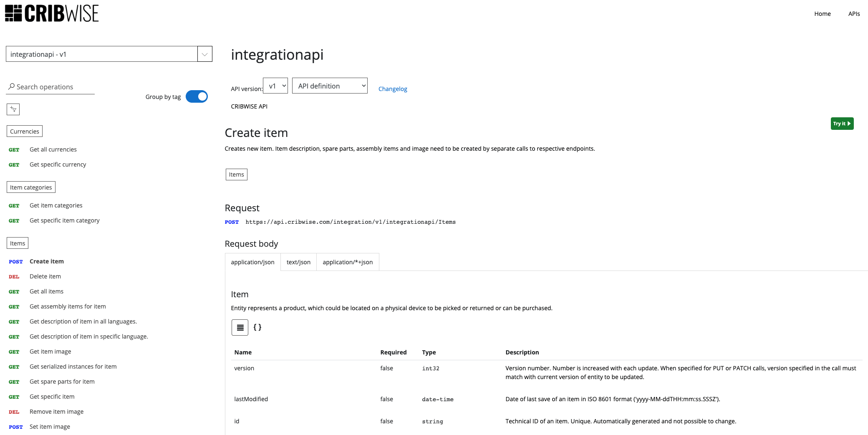
Task: Open the Changelog link
Action: pyautogui.click(x=393, y=89)
